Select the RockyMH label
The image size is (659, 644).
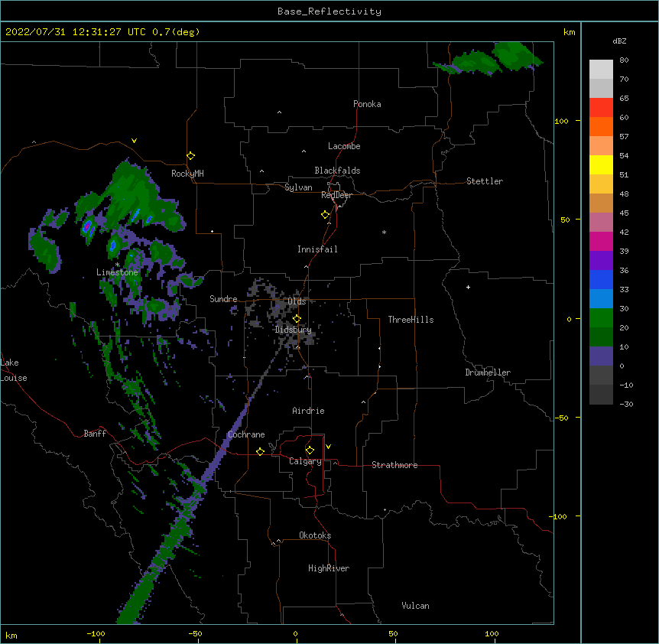[187, 174]
